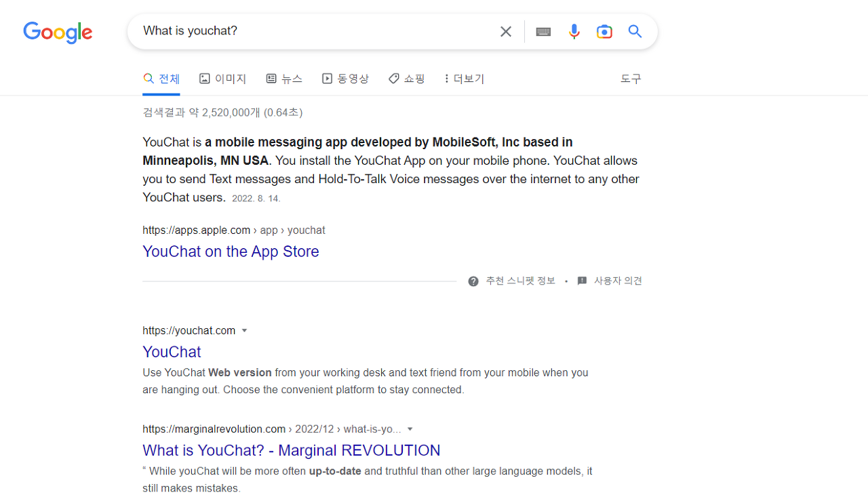Open Google Lens camera search
Viewport: 868px width, 501px height.
(604, 31)
